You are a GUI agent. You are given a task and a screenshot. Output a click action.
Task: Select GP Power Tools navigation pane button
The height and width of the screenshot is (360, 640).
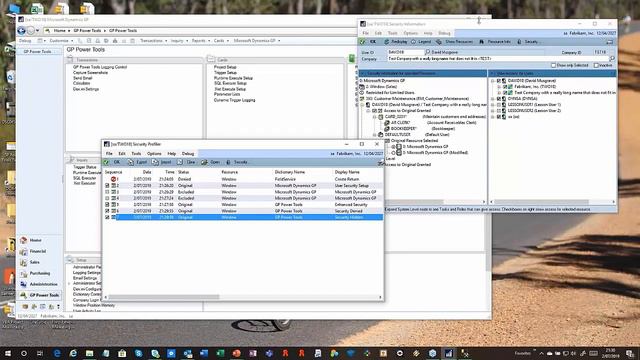coord(40,295)
